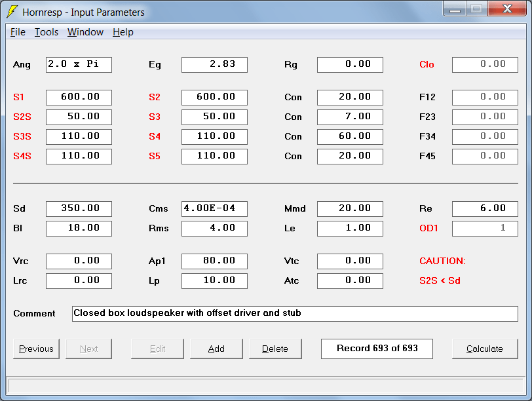532x401 pixels.
Task: Select the Con field with 7.00
Action: point(350,117)
